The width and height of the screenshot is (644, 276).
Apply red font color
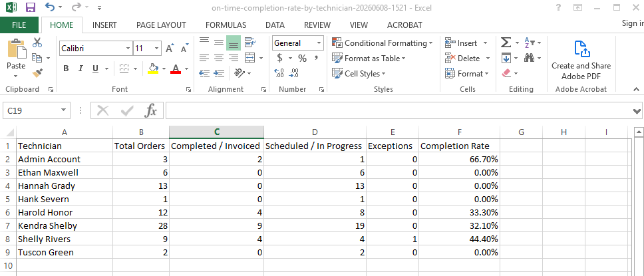pyautogui.click(x=176, y=69)
